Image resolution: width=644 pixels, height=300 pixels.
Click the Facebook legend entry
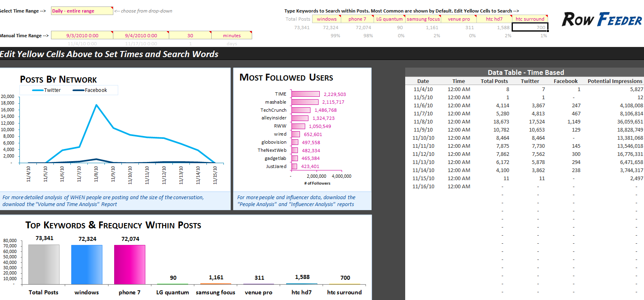[90, 90]
